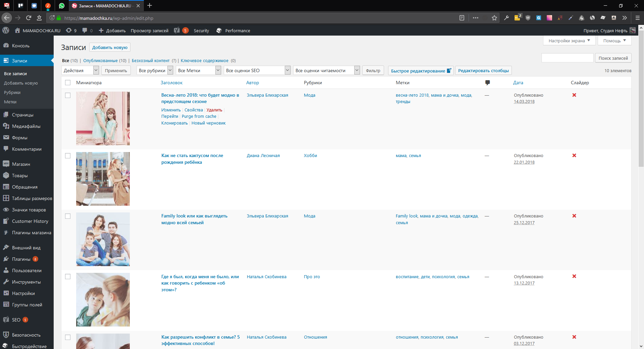Bookmark this page with the star icon
The height and width of the screenshot is (349, 644).
[494, 18]
